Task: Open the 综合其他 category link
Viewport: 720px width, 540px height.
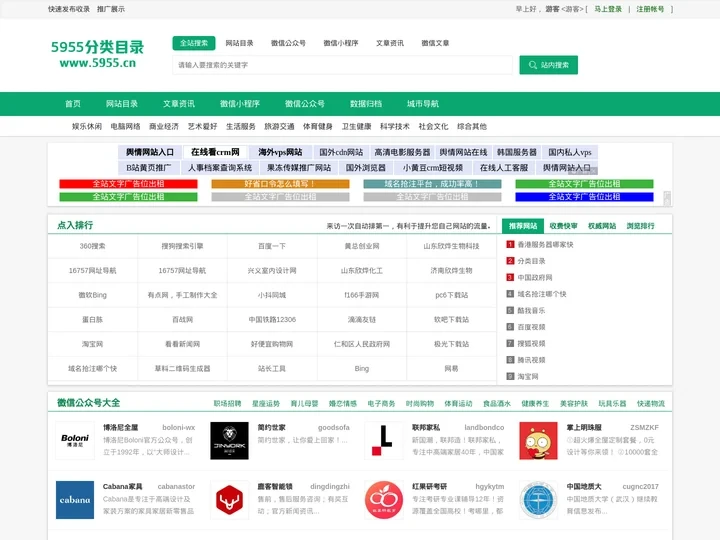Action: (472, 126)
